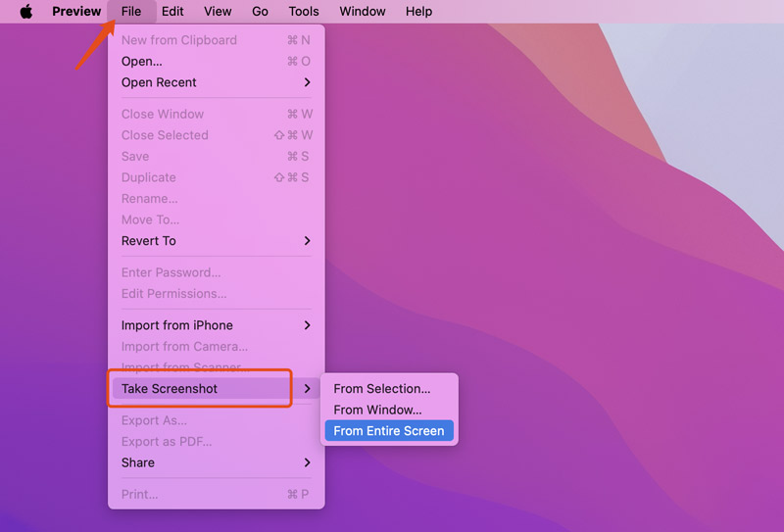
Task: Open the Help menu
Action: point(418,12)
